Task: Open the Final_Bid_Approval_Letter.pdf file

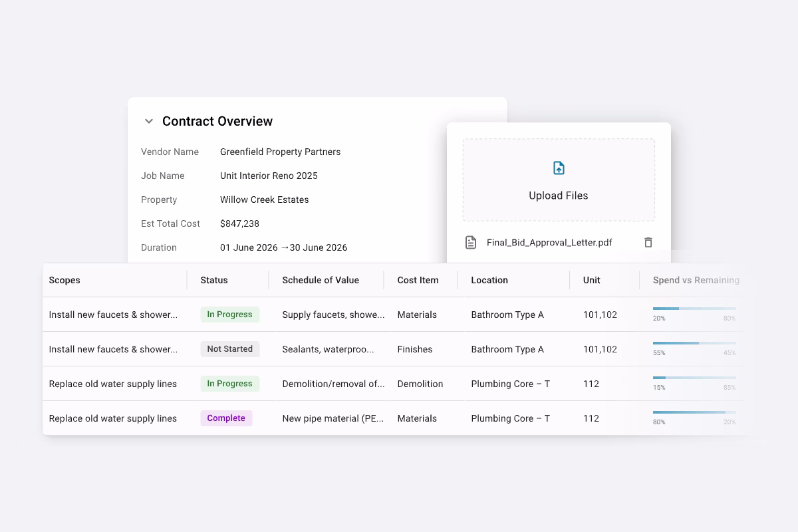Action: [549, 242]
